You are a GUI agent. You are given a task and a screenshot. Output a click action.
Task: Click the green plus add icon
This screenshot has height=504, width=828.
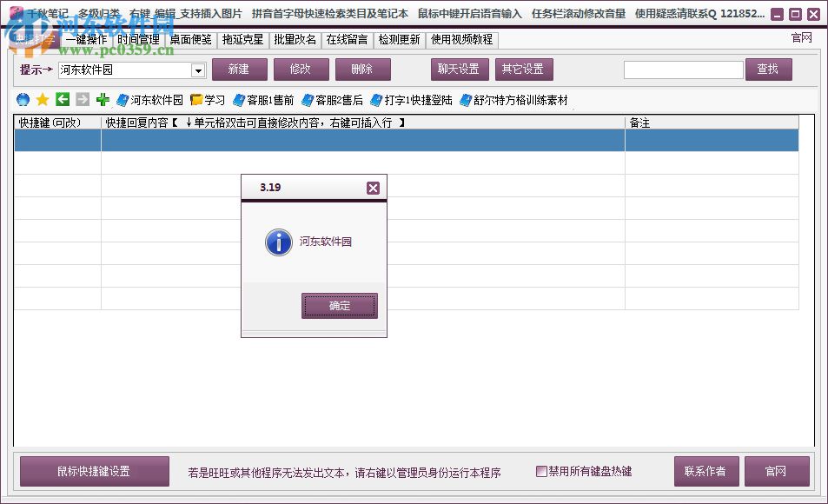[x=101, y=99]
